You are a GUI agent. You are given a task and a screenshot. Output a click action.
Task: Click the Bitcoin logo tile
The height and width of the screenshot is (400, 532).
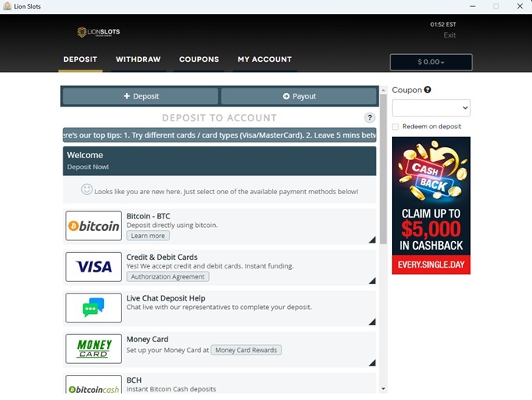coord(94,225)
